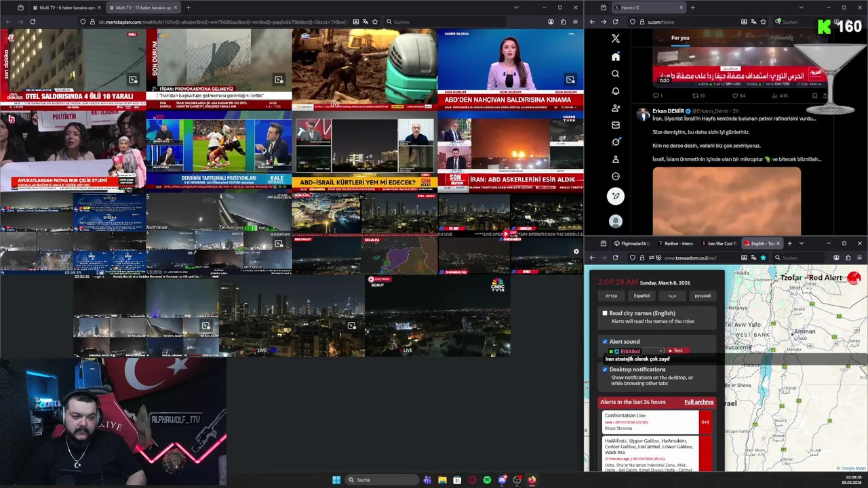The height and width of the screenshot is (488, 868).
Task: Open Erkan DEMİR's orange sky post image
Action: [x=727, y=201]
